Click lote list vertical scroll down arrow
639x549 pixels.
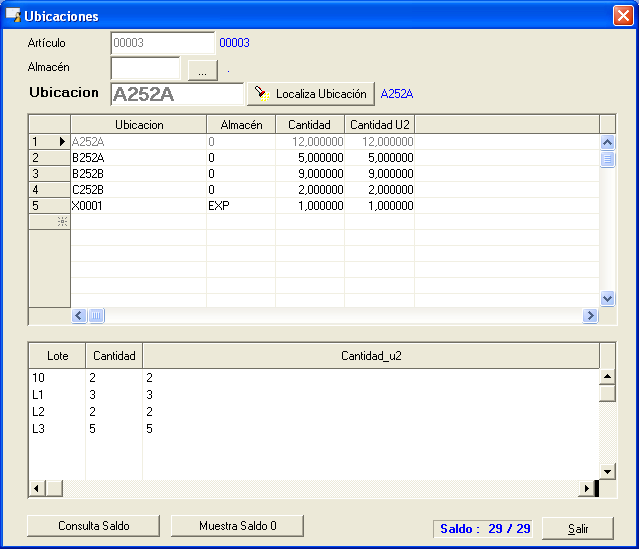coord(607,472)
